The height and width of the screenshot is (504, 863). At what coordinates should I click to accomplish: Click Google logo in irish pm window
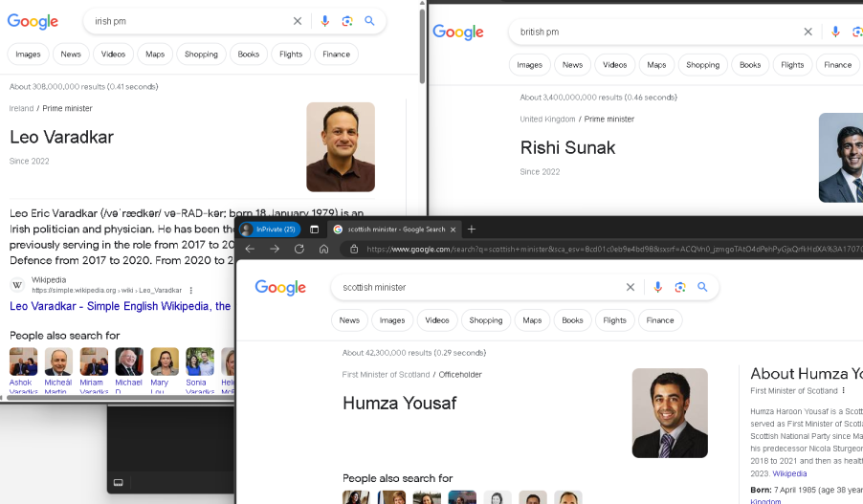(x=33, y=21)
